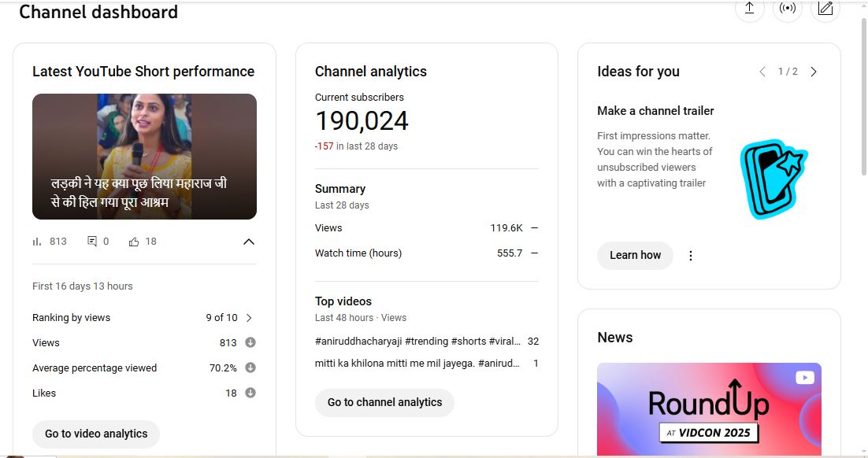Click the thumbs up likes icon
The image size is (868, 458).
coord(133,242)
